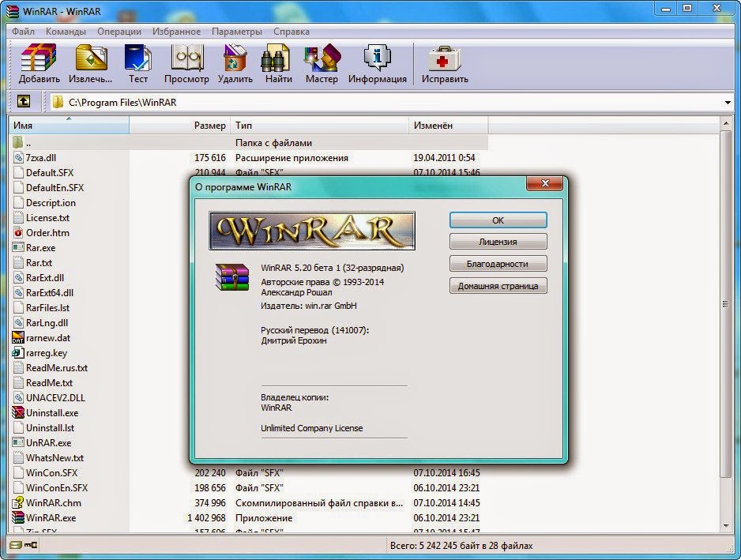Select the DefaultEn.SFX file name
The height and width of the screenshot is (560, 741).
coord(55,188)
